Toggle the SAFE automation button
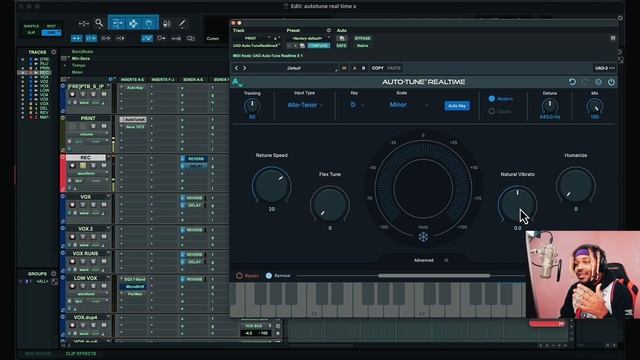The height and width of the screenshot is (360, 640). tap(342, 46)
